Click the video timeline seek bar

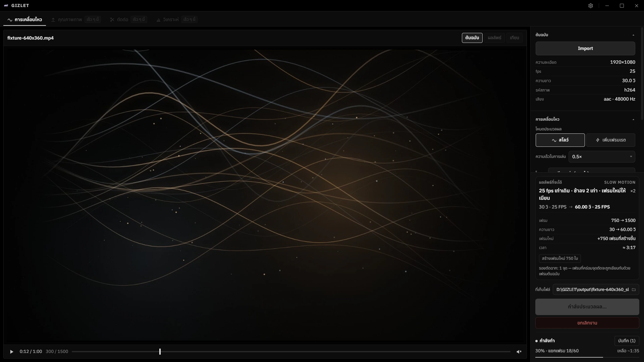[291, 352]
